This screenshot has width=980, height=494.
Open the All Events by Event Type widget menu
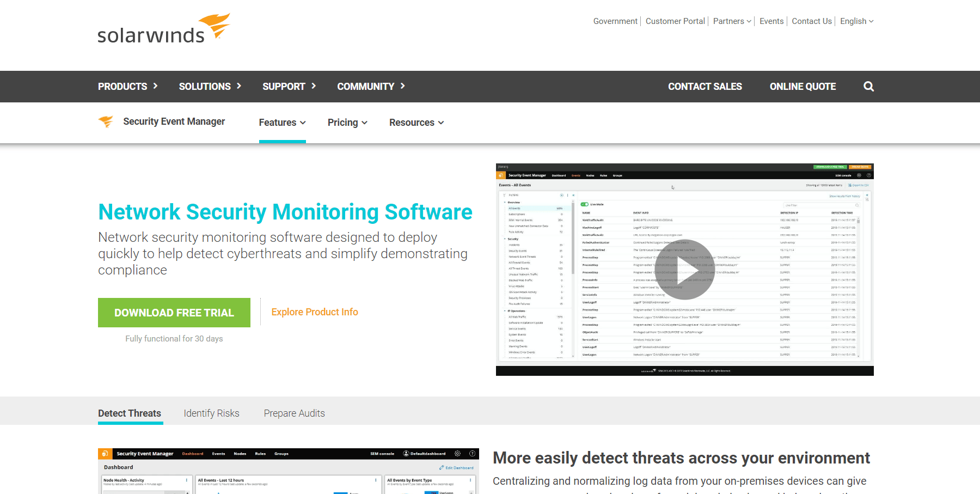(471, 480)
